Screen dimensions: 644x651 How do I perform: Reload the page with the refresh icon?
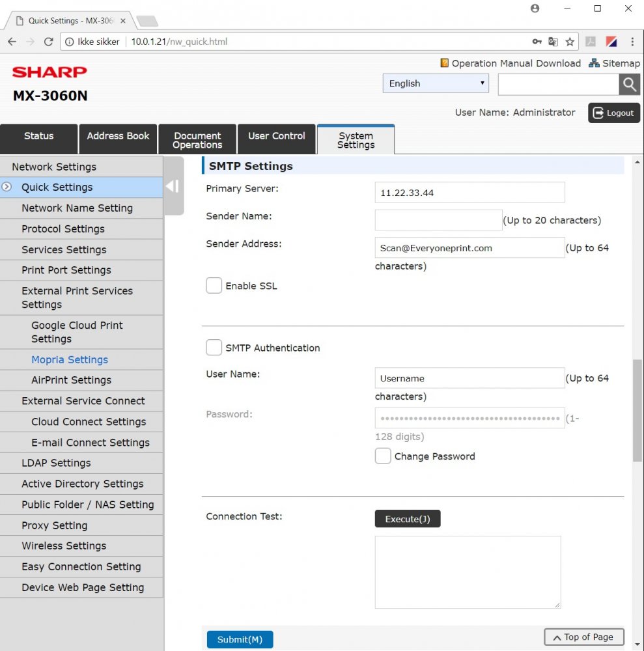pos(48,42)
